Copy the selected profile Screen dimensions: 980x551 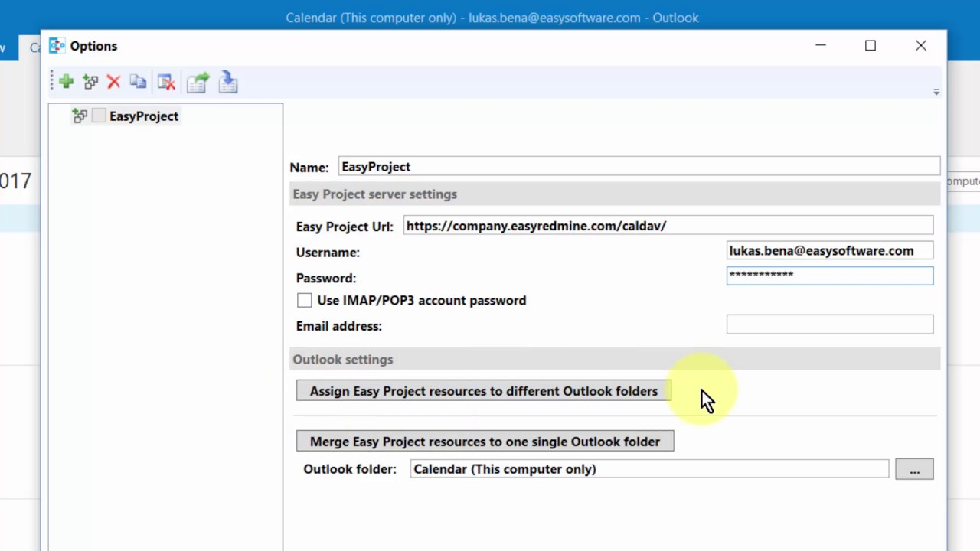coord(138,82)
